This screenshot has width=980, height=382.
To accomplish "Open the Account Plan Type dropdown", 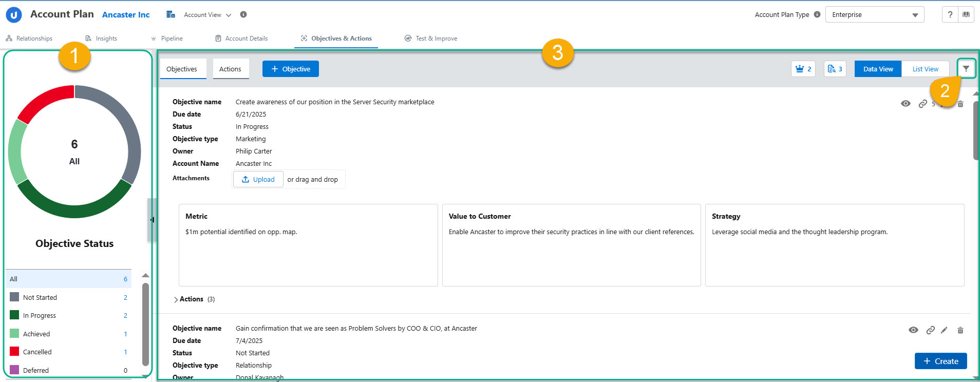I will (x=874, y=14).
